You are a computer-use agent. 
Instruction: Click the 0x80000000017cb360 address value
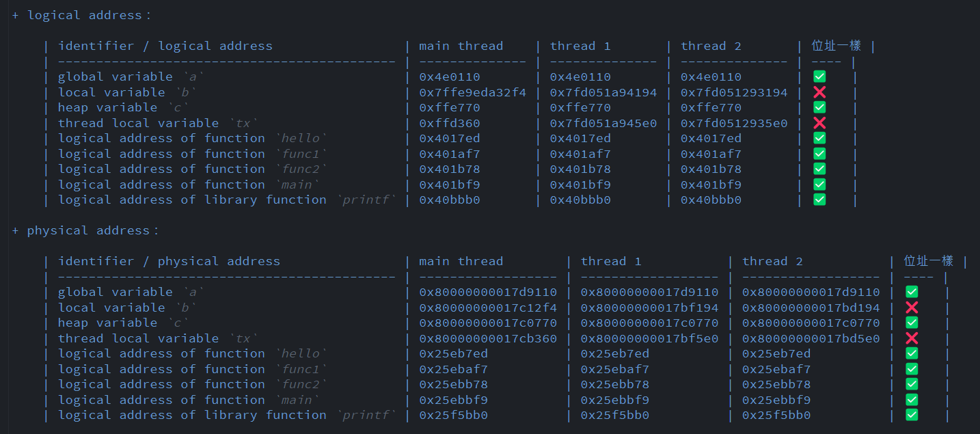(488, 338)
